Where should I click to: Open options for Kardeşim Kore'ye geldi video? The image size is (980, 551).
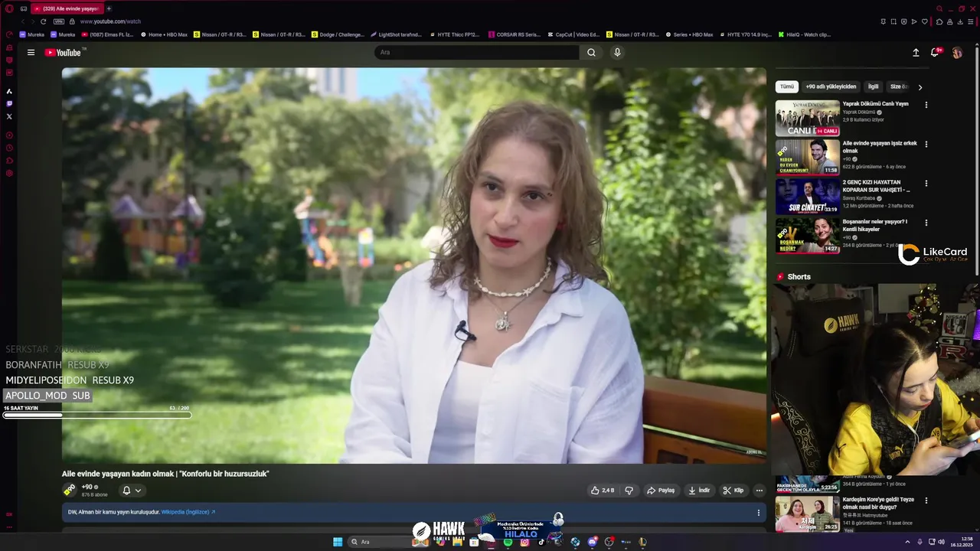click(926, 500)
